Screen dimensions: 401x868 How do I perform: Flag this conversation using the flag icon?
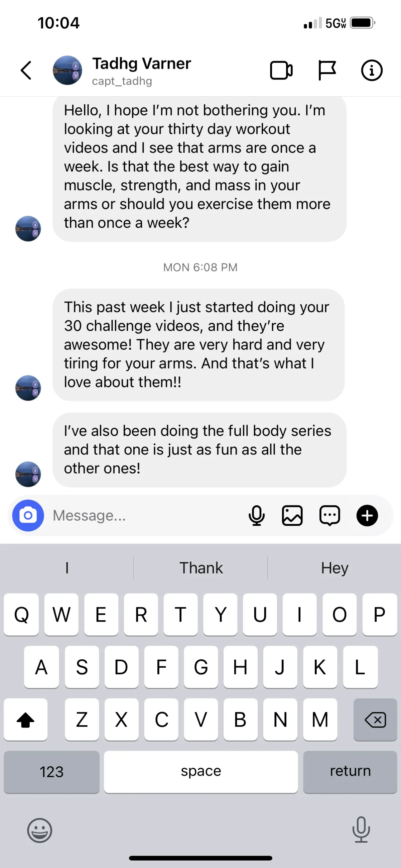tap(327, 71)
